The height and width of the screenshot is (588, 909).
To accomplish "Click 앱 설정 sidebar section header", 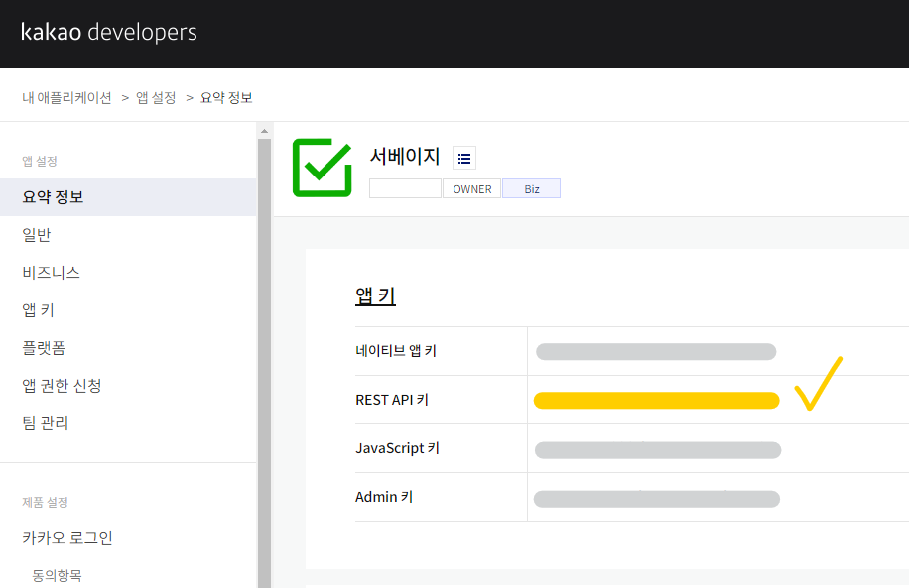I will click(x=40, y=161).
